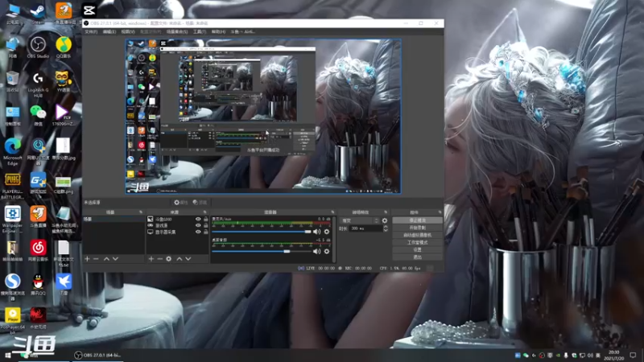Open Logitech G HUB desktop shortcut

coord(38,84)
